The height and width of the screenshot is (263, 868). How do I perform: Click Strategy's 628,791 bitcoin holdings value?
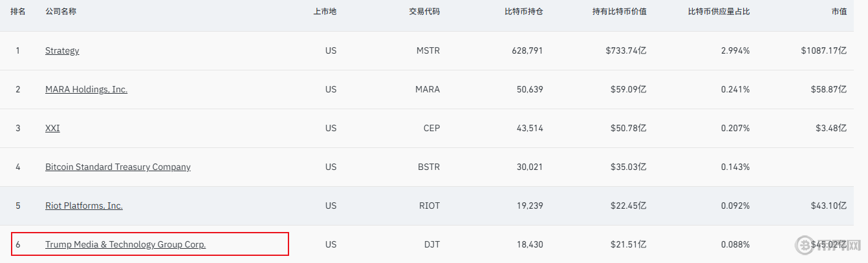tap(527, 50)
